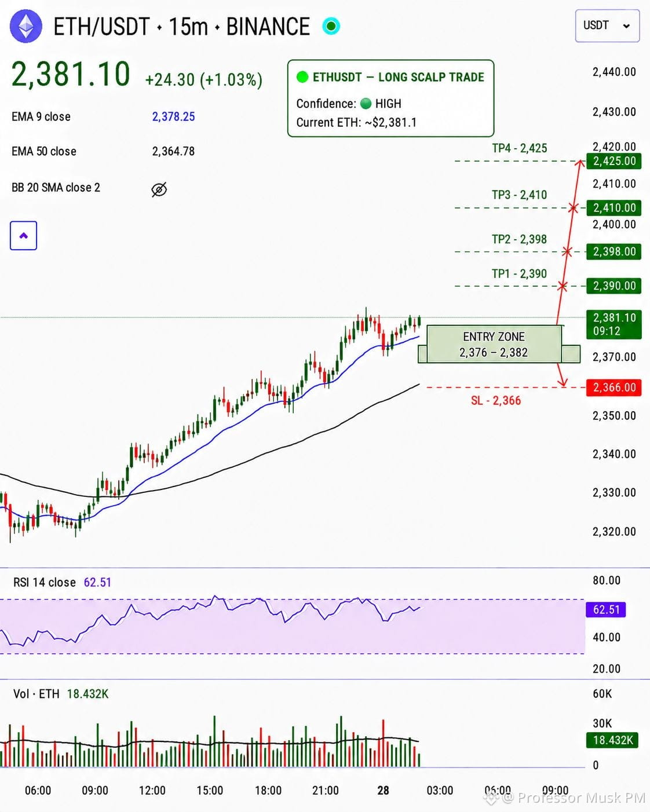Collapse the indicator legend with the chevron button
This screenshot has width=650, height=812.
pyautogui.click(x=24, y=236)
